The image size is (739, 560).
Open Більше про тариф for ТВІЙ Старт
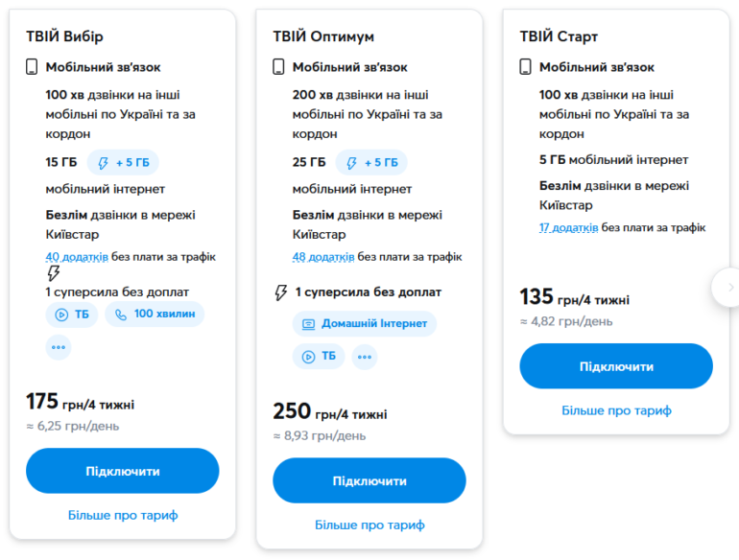tap(616, 410)
